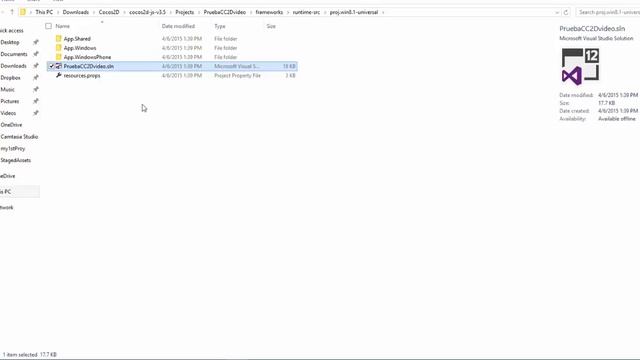Image resolution: width=640 pixels, height=360 pixels.
Task: Unpin Music from Quick access
Action: pos(36,89)
